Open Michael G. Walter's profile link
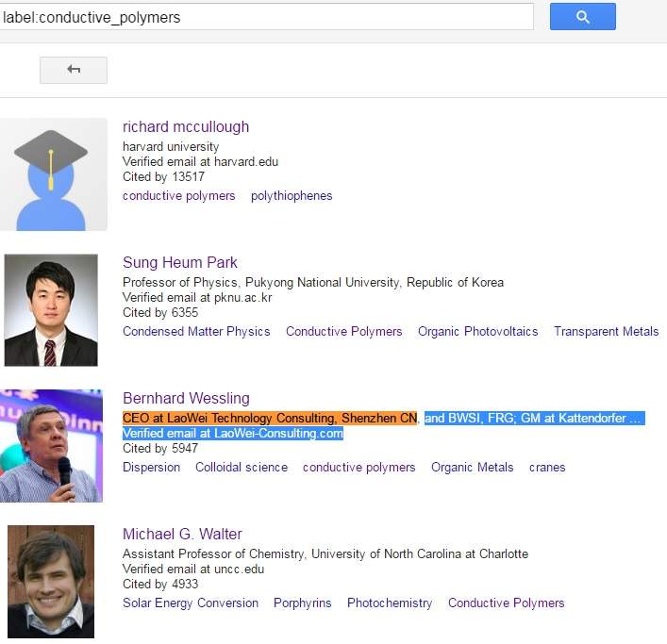 click(x=182, y=535)
